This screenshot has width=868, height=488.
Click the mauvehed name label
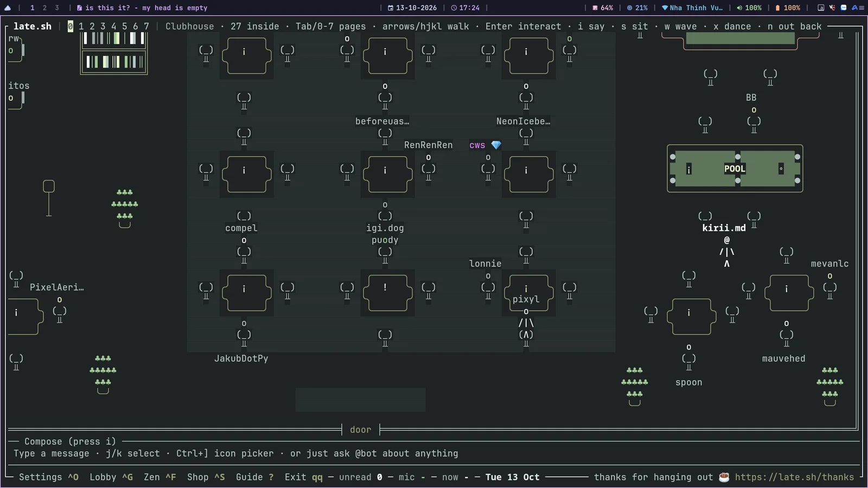pyautogui.click(x=784, y=358)
